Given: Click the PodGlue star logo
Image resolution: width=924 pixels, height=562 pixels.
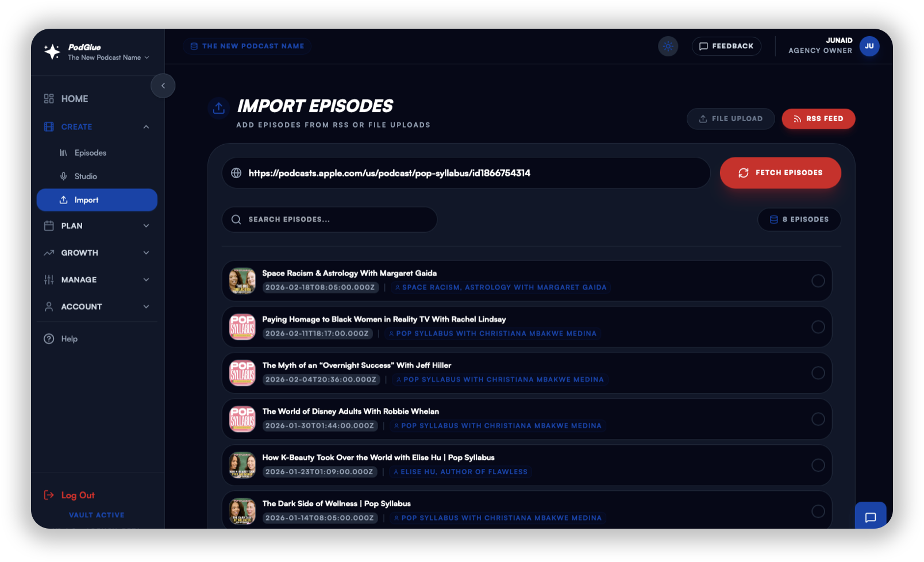Looking at the screenshot, I should click(51, 51).
